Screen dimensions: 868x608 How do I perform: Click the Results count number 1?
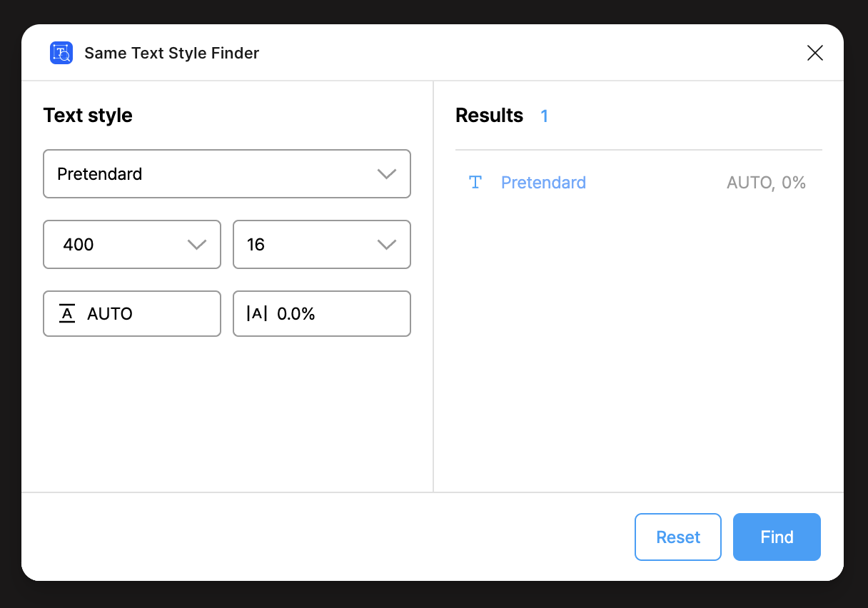544,116
